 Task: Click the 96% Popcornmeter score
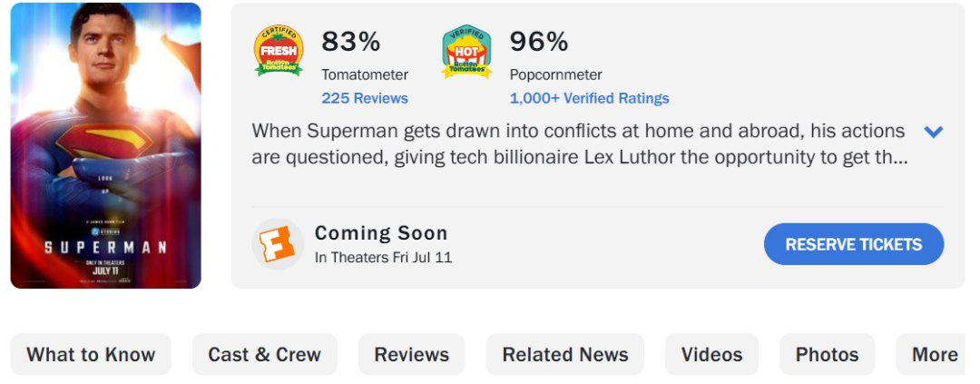[539, 42]
